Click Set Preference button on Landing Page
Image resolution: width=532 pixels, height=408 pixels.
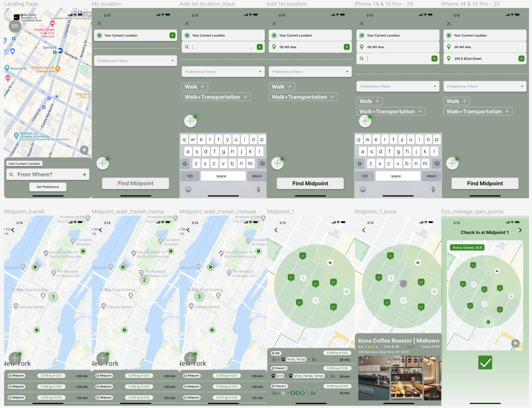pos(48,187)
